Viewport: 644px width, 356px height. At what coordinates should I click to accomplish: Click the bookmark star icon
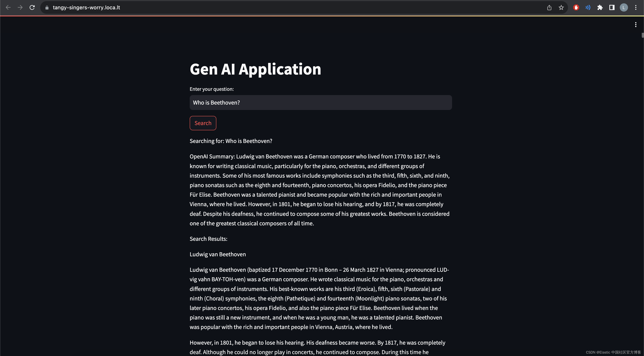[x=562, y=7]
